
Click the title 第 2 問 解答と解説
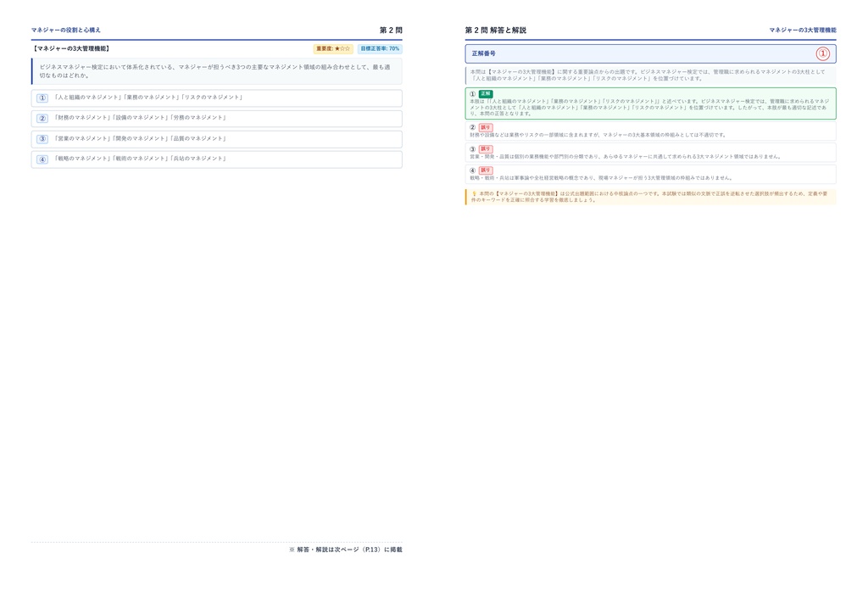pyautogui.click(x=495, y=30)
